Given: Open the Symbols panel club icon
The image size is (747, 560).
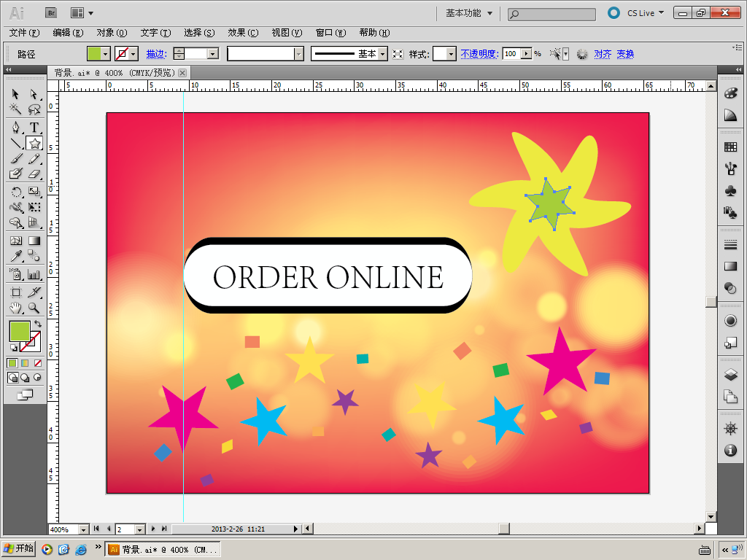Looking at the screenshot, I should 730,190.
